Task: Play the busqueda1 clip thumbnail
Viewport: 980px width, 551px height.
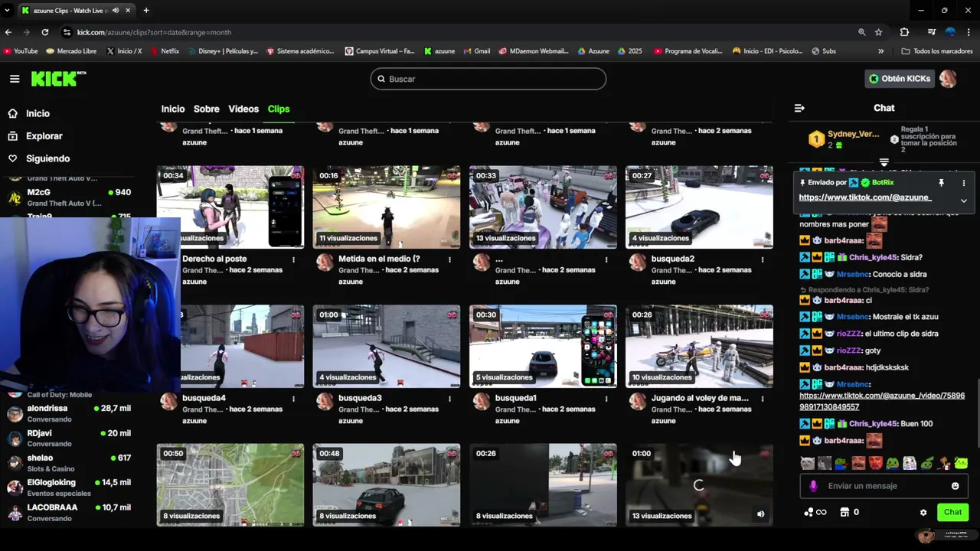Action: coord(543,346)
